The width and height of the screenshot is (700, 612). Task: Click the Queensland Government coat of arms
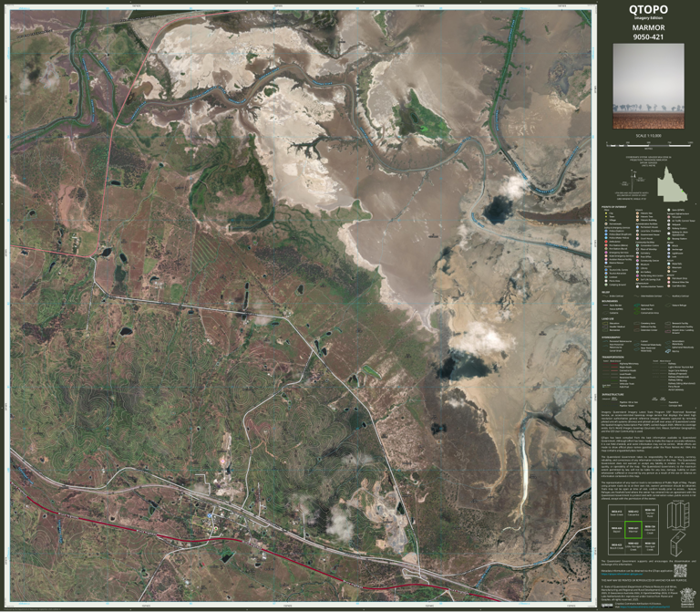(686, 596)
